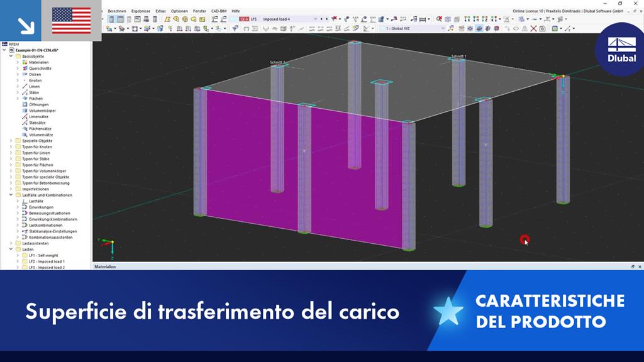This screenshot has width=644, height=362.
Task: Open the Berechnen menu
Action: click(116, 11)
